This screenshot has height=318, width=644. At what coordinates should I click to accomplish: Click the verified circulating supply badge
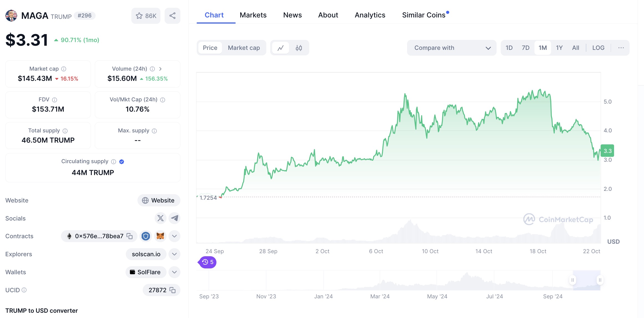point(122,161)
